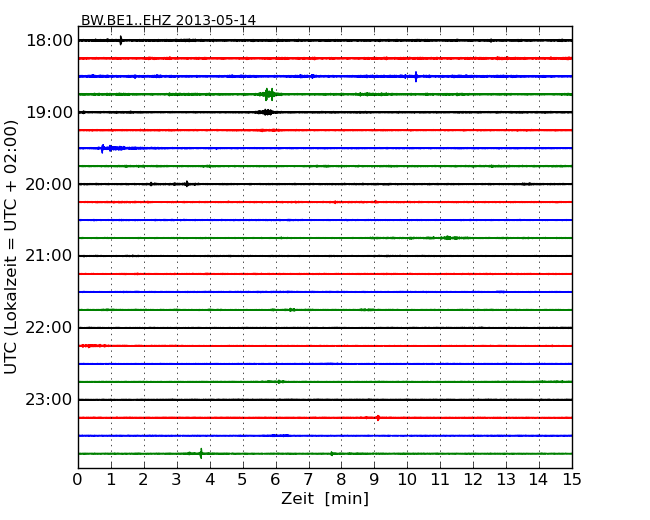Image resolution: width=650 pixels, height=520 pixels.
Task: Click the plot title BW.BE1..EHZ 2013-05-14
Action: coord(168,20)
